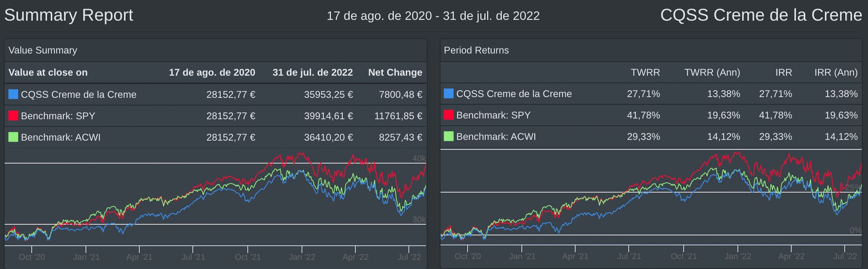This screenshot has width=868, height=269.
Task: Click the Oct '20 tick on returns chart
Action: point(467,256)
